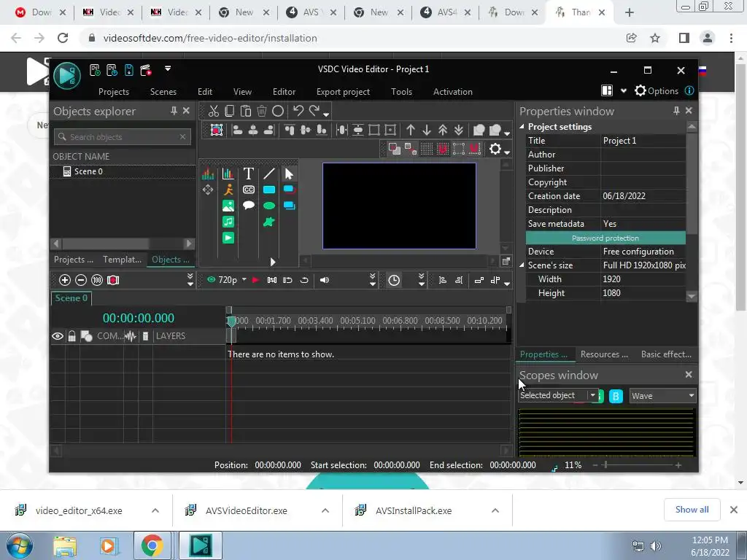Open the Activation menu item
Image resolution: width=747 pixels, height=560 pixels.
[452, 92]
